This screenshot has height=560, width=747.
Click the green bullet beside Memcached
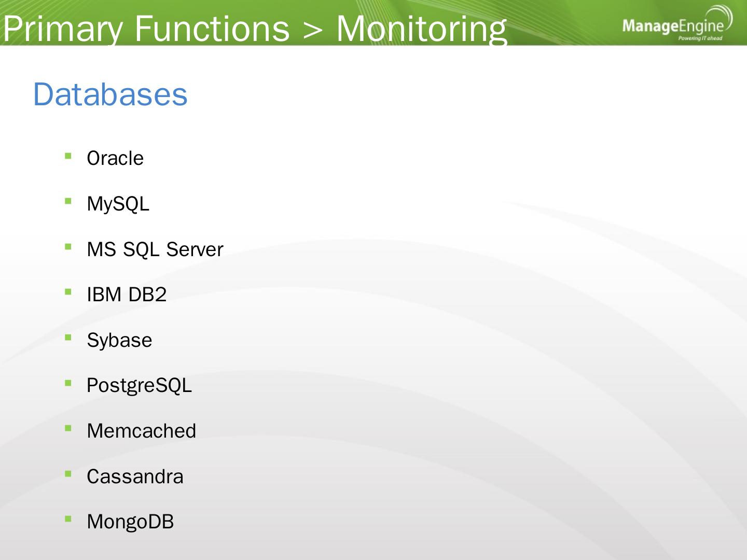[x=68, y=428]
